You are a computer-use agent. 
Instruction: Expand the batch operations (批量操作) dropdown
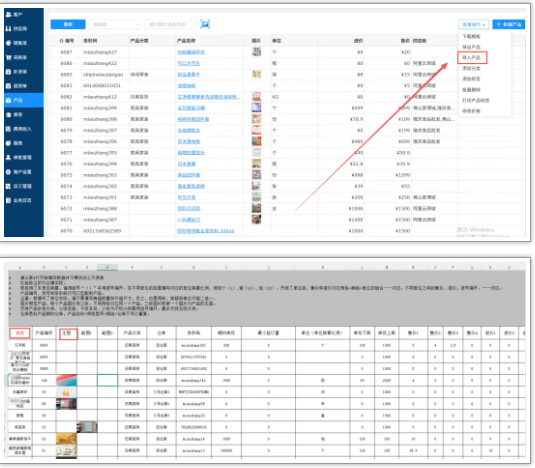(x=474, y=24)
